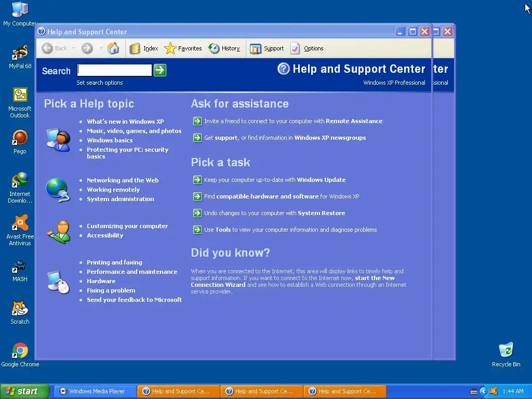
Task: Open Windows XP newsgroups link
Action: (x=330, y=138)
